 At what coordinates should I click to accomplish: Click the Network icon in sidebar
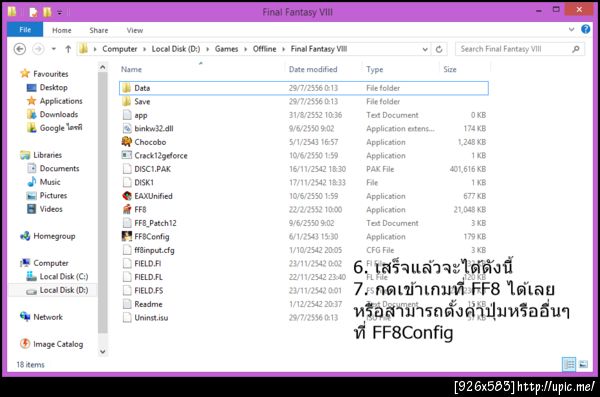tap(25, 317)
